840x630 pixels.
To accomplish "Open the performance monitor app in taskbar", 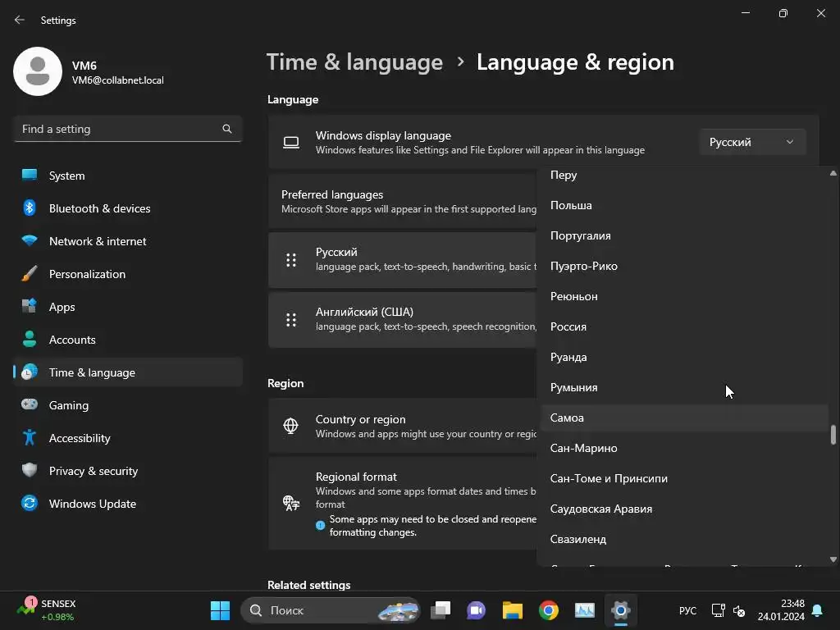I will (584, 610).
